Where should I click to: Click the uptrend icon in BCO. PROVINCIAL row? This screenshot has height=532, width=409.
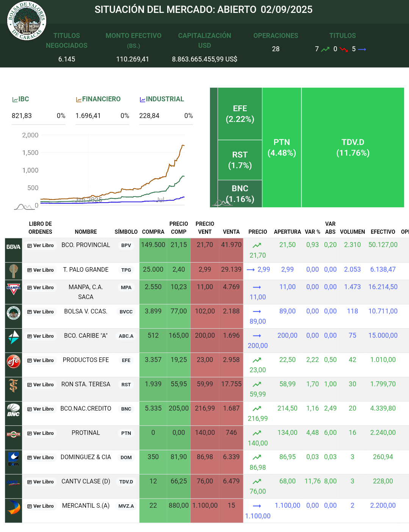(x=257, y=246)
